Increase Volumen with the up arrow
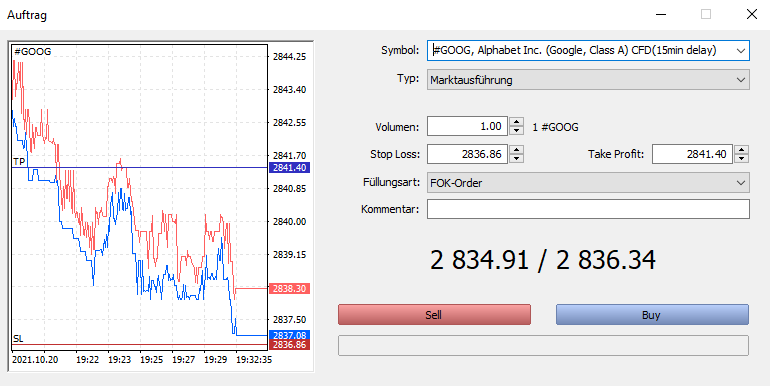770x386 pixels. [x=516, y=122]
